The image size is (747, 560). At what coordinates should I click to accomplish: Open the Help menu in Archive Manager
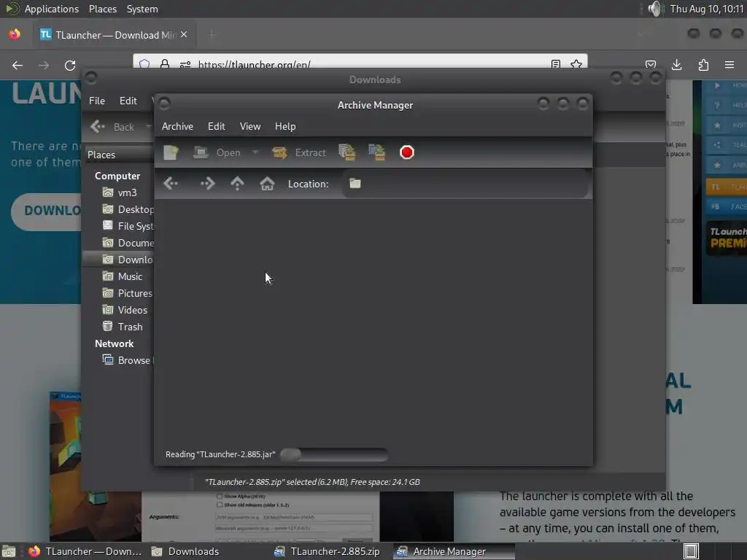point(285,126)
